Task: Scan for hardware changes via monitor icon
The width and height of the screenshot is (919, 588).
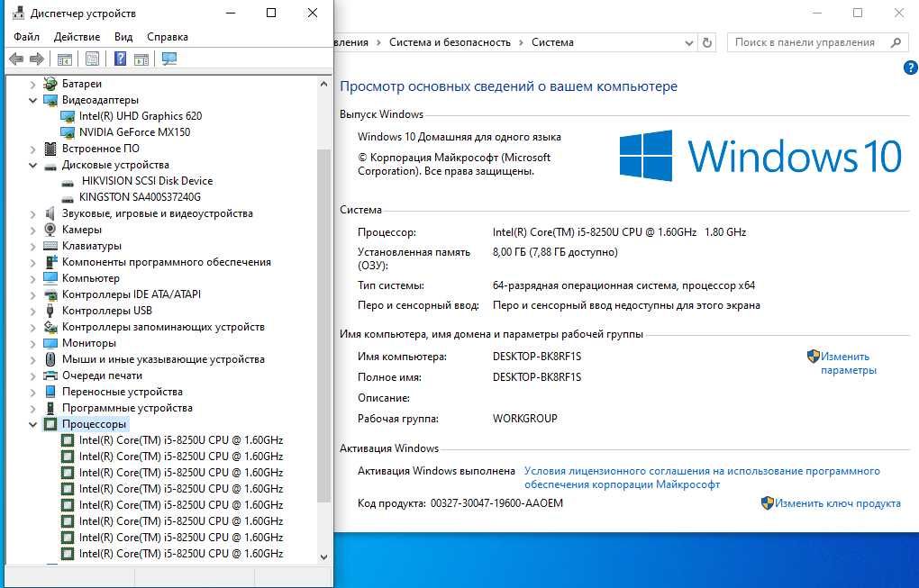Action: 169,59
